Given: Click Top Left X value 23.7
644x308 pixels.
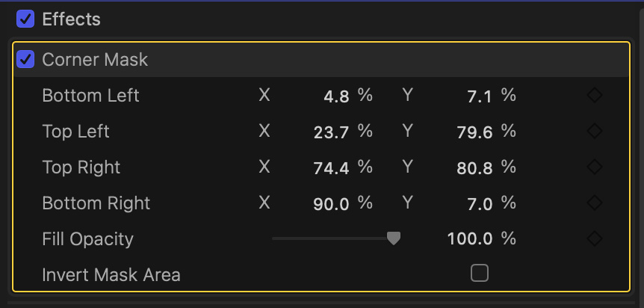Looking at the screenshot, I should 332,132.
